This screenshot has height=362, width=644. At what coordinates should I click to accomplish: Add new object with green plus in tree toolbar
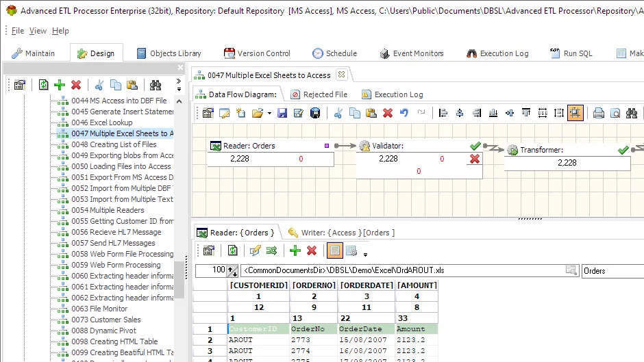click(x=60, y=85)
